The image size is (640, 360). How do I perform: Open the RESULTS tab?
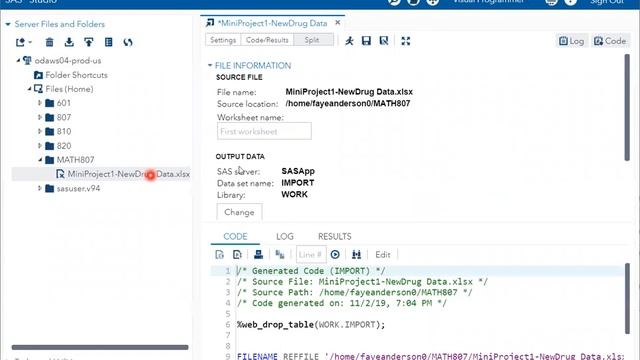pyautogui.click(x=335, y=236)
